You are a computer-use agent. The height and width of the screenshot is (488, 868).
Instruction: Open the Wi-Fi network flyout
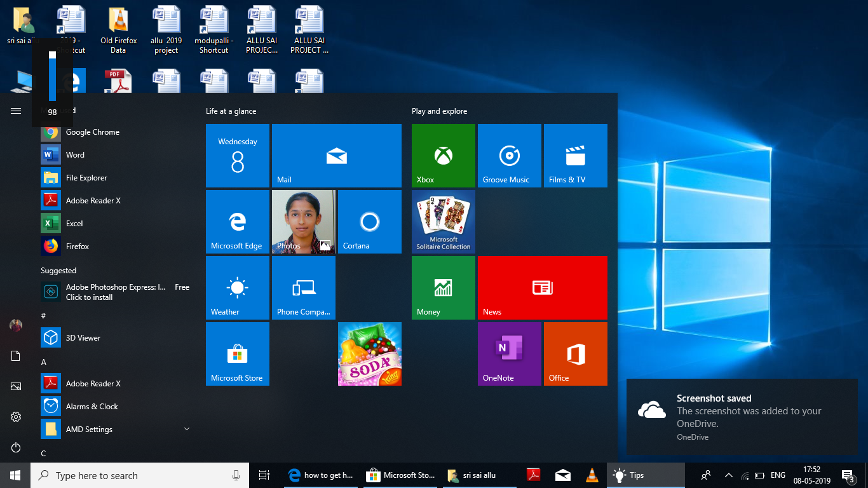[x=745, y=475]
